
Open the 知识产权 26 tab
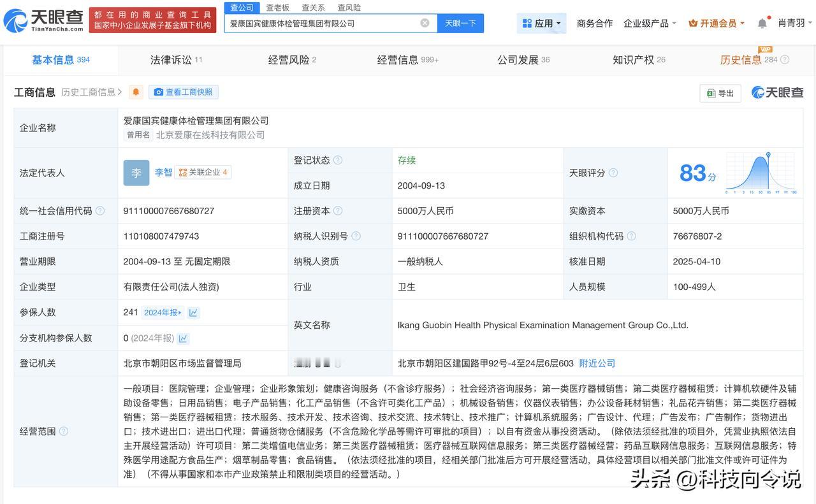639,60
